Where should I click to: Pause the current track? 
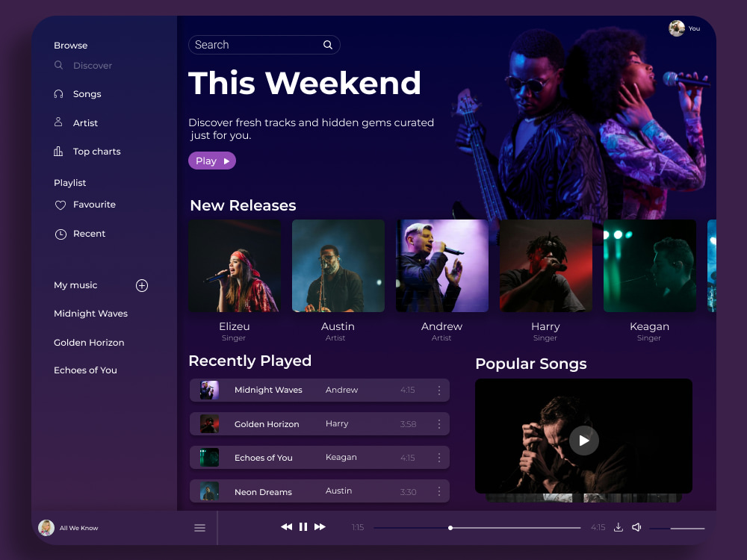click(303, 526)
